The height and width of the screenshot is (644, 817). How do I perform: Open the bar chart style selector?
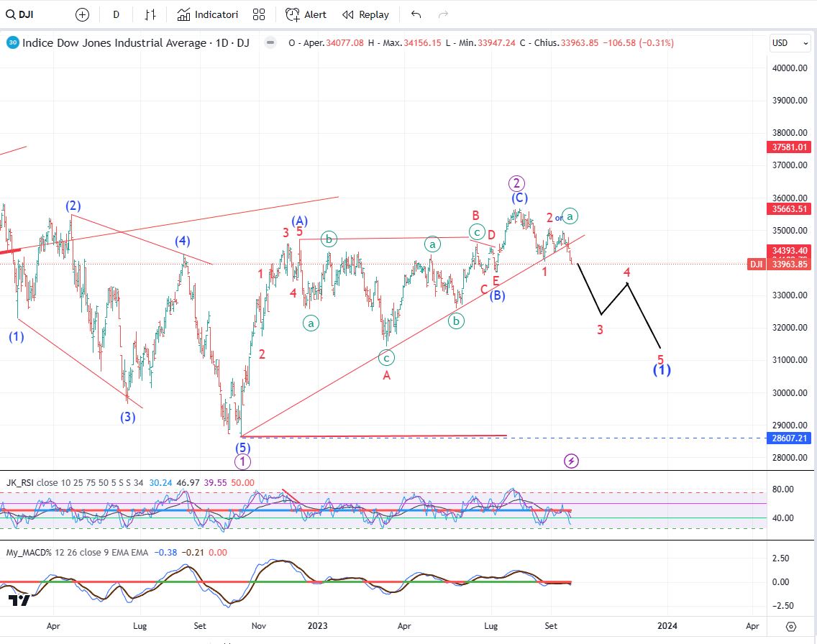(x=150, y=14)
